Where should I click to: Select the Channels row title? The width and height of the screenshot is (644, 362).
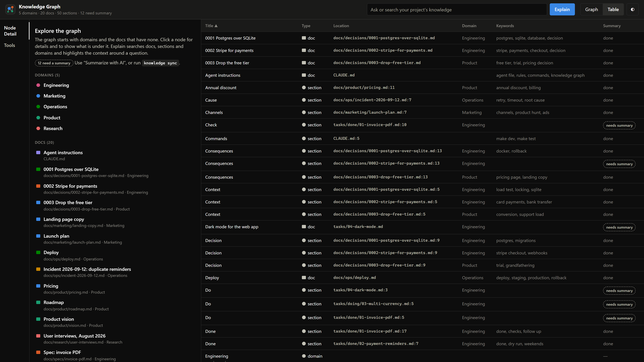click(x=214, y=112)
